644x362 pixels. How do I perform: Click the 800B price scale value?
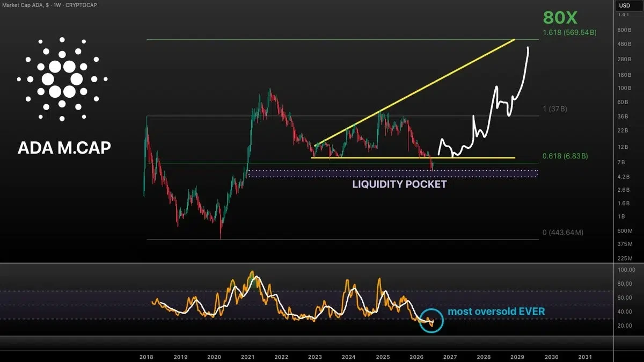tap(625, 30)
